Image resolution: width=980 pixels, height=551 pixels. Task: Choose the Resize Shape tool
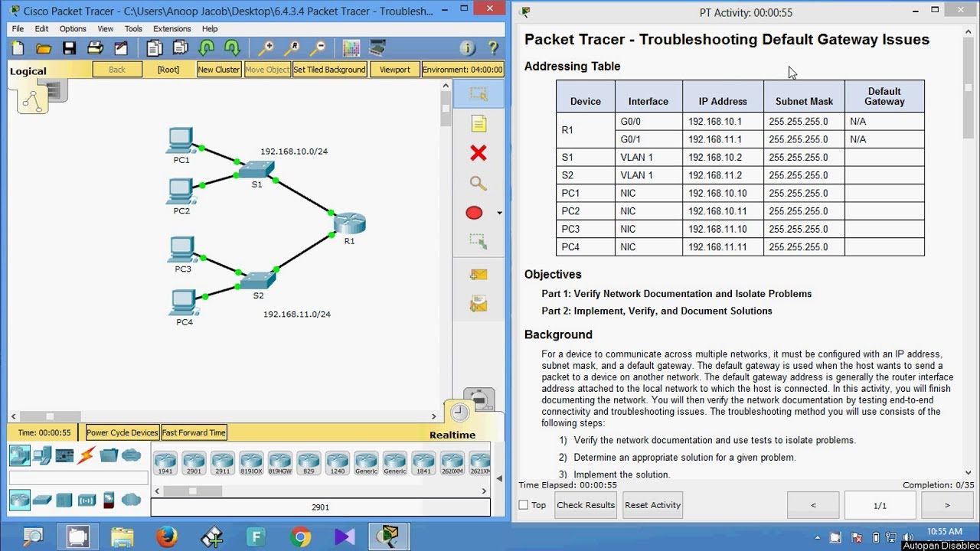tap(479, 242)
